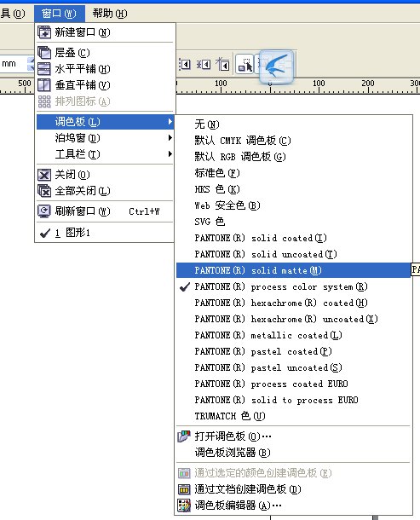Click the selection cursor toolbar icon
Viewport: 420px width, 520px height.
click(245, 64)
